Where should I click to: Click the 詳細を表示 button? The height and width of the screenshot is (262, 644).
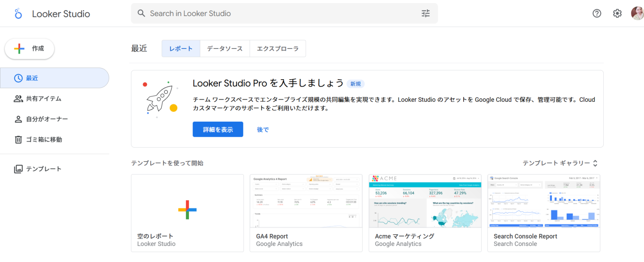[x=218, y=129]
